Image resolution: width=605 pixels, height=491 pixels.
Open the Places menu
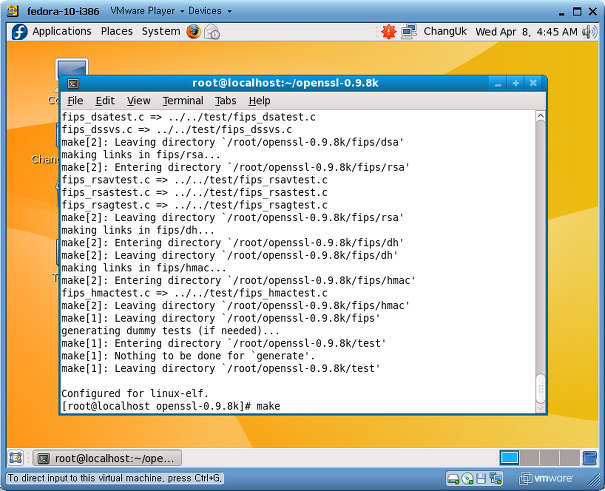117,32
